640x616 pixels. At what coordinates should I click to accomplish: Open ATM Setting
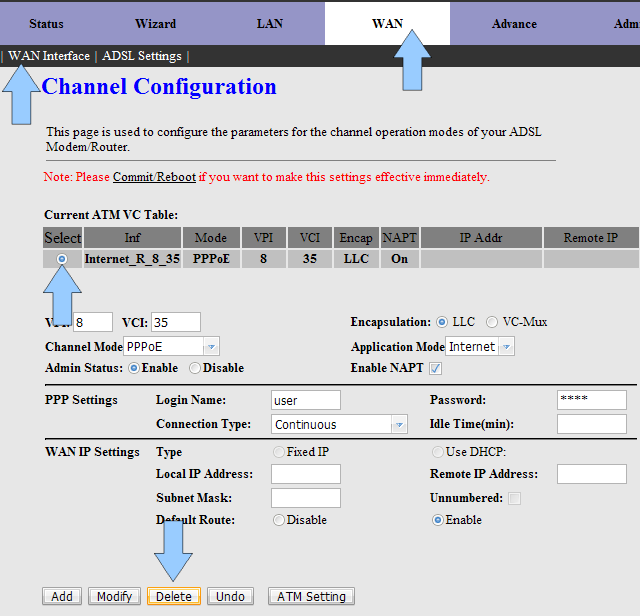pyautogui.click(x=311, y=596)
